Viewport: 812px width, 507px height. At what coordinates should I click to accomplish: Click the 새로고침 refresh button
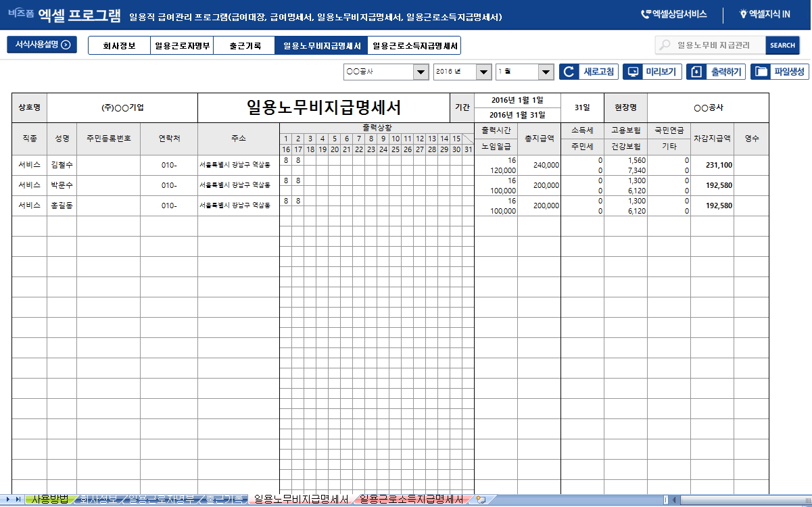coord(588,72)
